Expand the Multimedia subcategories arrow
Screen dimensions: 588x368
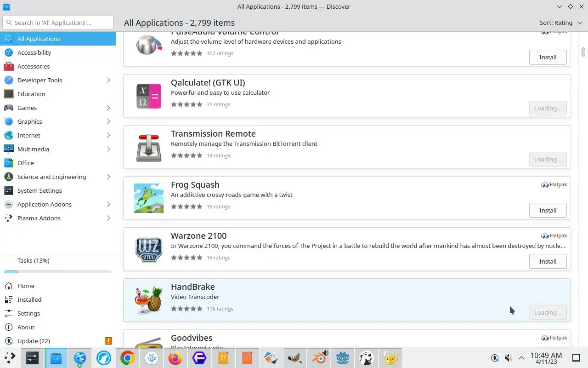point(108,149)
